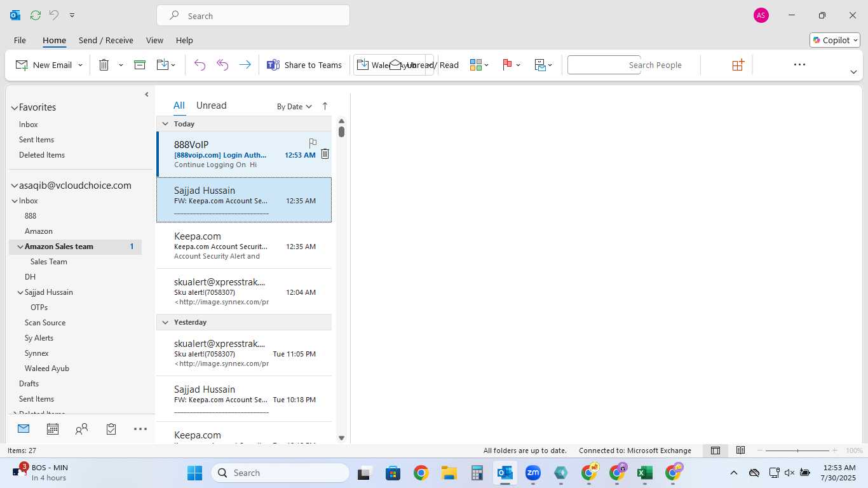This screenshot has height=488, width=868.
Task: Click the zoom slider in status bar
Action: tap(797, 451)
